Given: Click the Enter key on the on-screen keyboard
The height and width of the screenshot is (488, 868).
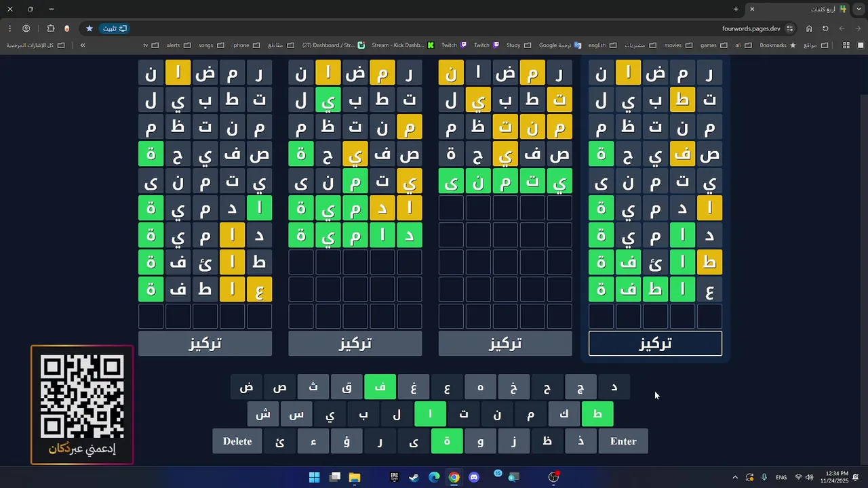Looking at the screenshot, I should click(x=623, y=441).
